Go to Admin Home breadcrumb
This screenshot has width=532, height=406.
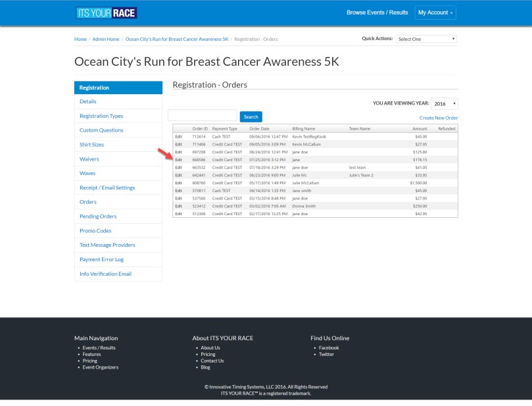point(106,39)
